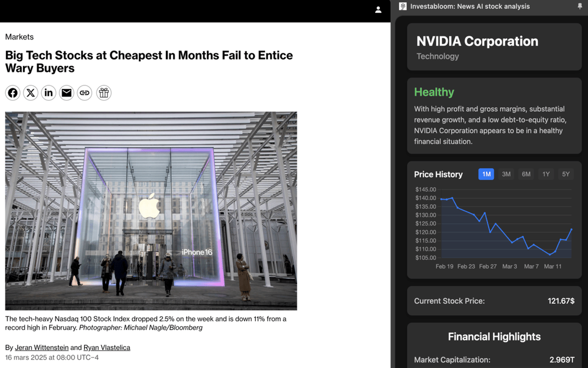Click the Investabloom panel title text
This screenshot has height=368, width=588.
click(470, 6)
